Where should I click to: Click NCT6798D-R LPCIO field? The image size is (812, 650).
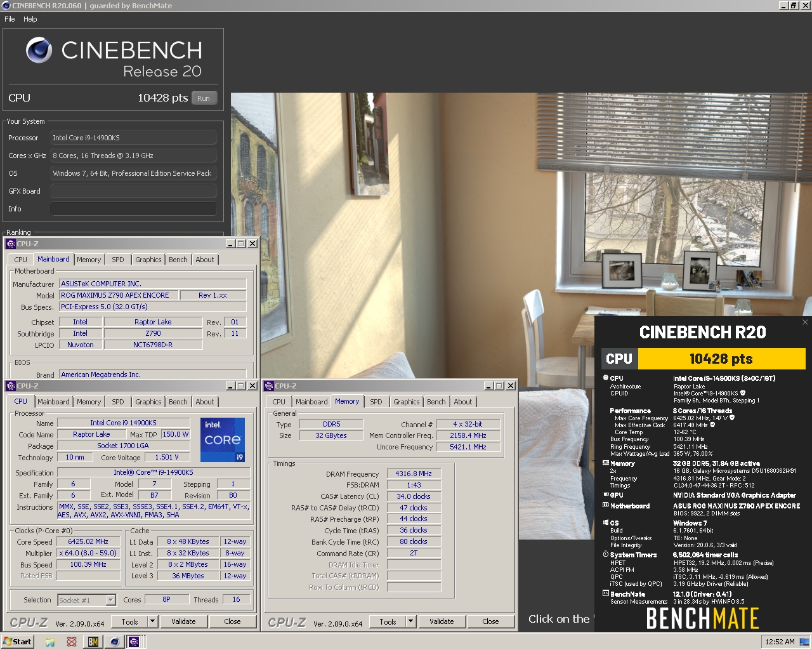tap(153, 345)
